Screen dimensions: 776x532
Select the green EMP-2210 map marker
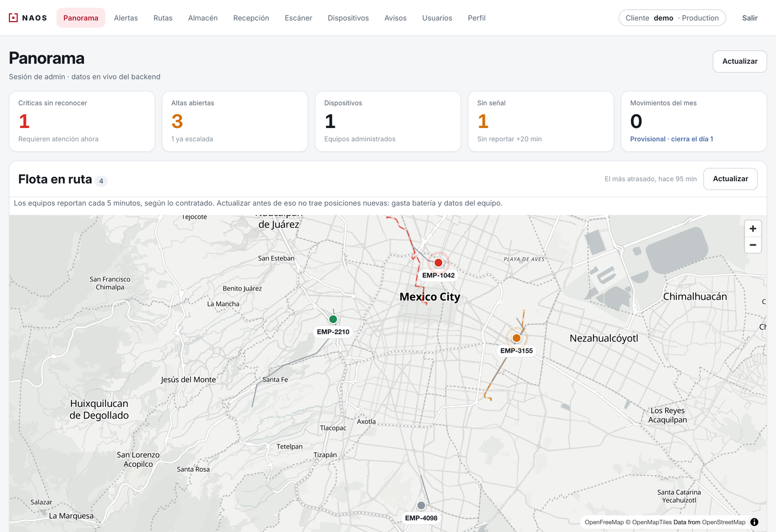point(333,319)
